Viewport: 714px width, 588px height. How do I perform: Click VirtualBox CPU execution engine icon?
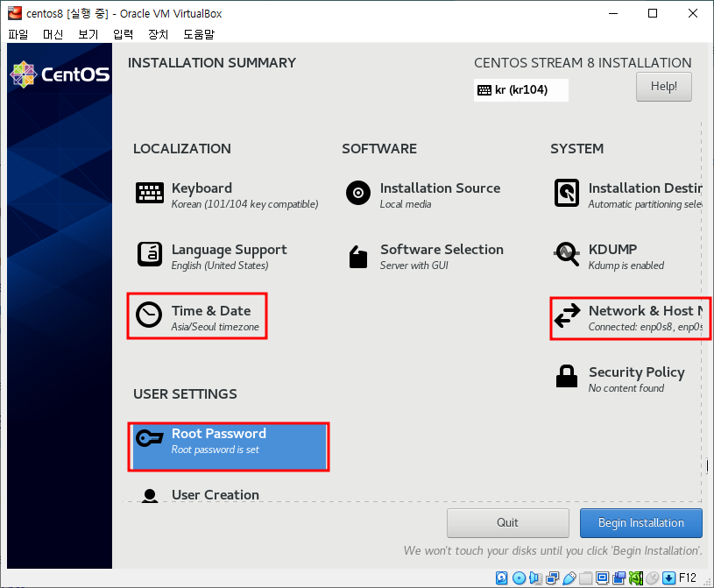point(636,578)
